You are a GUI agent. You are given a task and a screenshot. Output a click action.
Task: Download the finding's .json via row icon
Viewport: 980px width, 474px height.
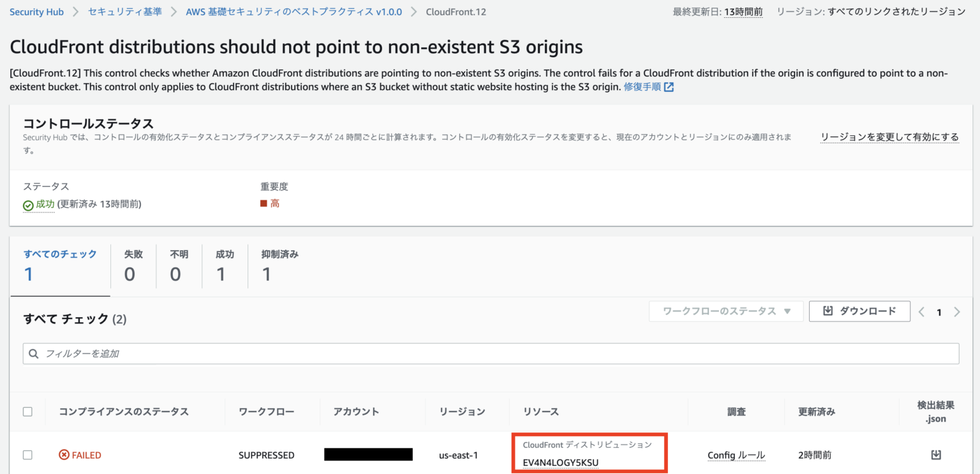(935, 454)
